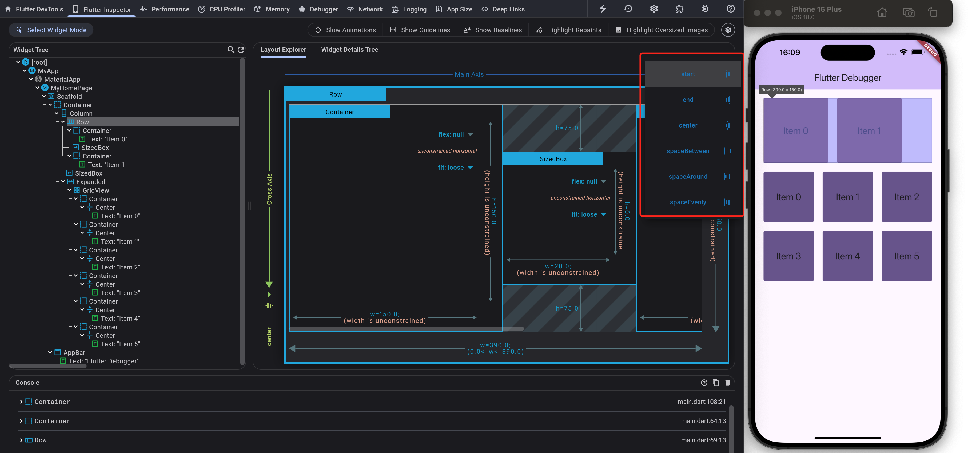Toggle Highlight Oversized Images

pos(661,30)
